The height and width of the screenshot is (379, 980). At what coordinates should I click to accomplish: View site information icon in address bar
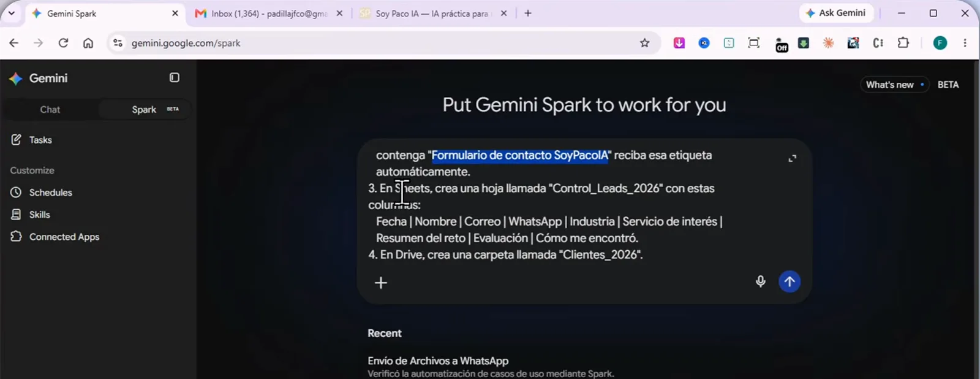pos(118,43)
